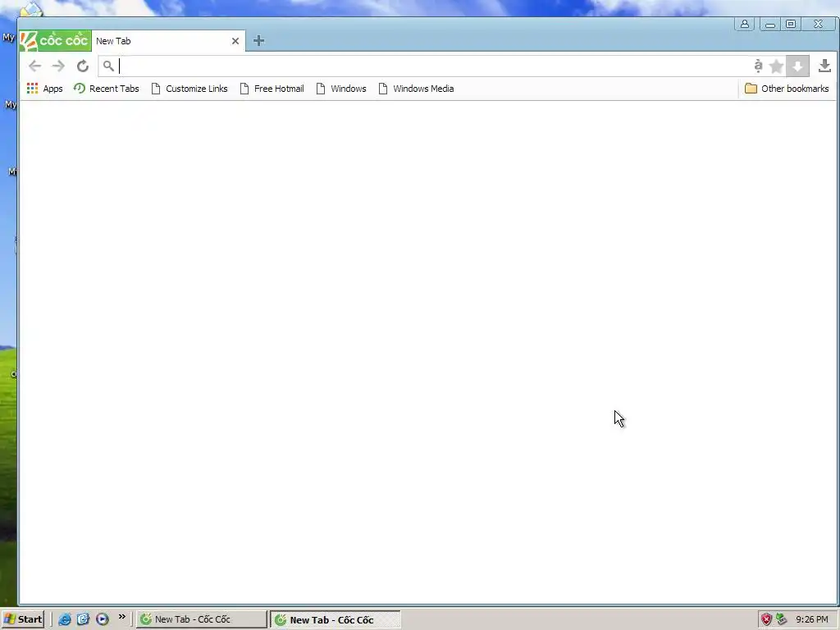840x630 pixels.
Task: Click the second quick launch icon
Action: (x=83, y=619)
